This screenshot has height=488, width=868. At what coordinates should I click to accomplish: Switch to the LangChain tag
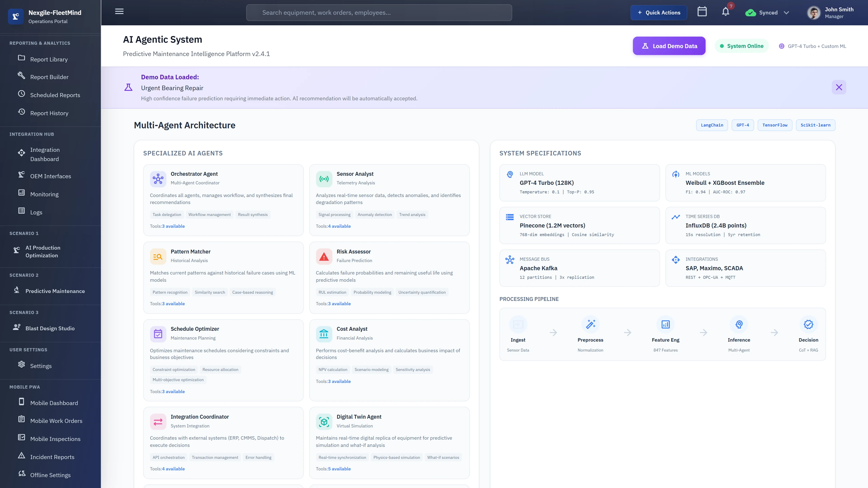click(712, 125)
